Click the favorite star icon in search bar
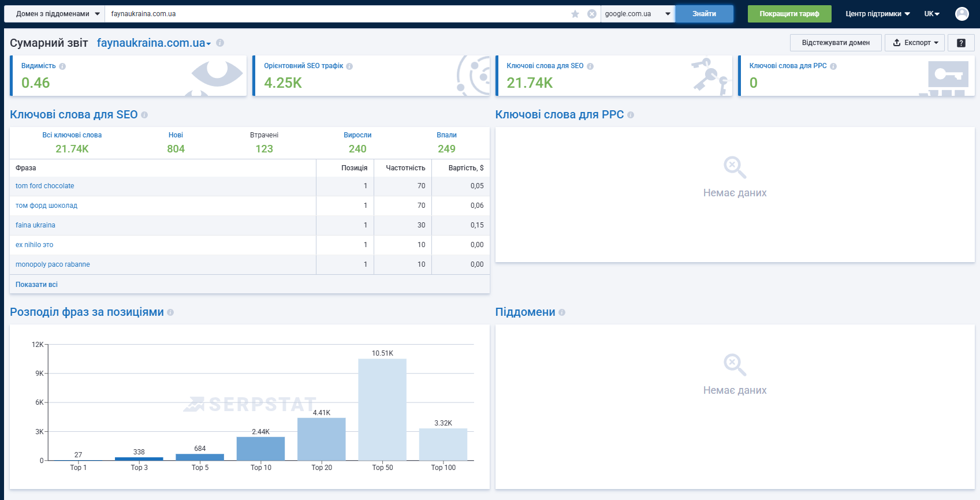 pyautogui.click(x=575, y=14)
